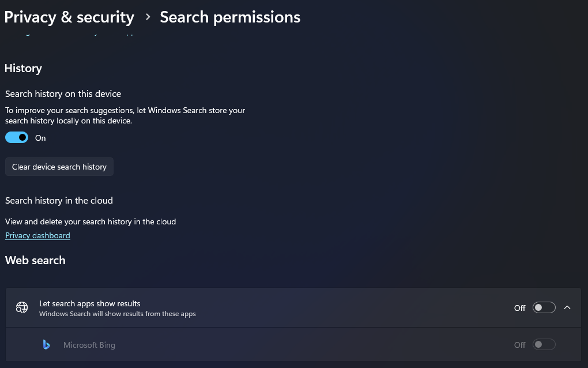This screenshot has height=368, width=588.
Task: Open the Privacy dashboard link
Action: click(37, 235)
